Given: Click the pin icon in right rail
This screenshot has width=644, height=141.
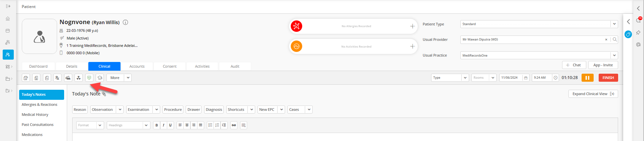Looking at the screenshot, I should point(638,32).
